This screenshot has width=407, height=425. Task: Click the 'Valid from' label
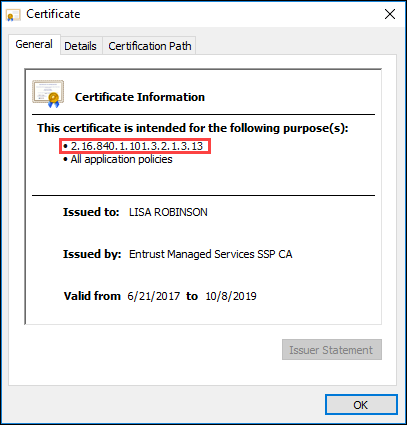[x=92, y=296]
